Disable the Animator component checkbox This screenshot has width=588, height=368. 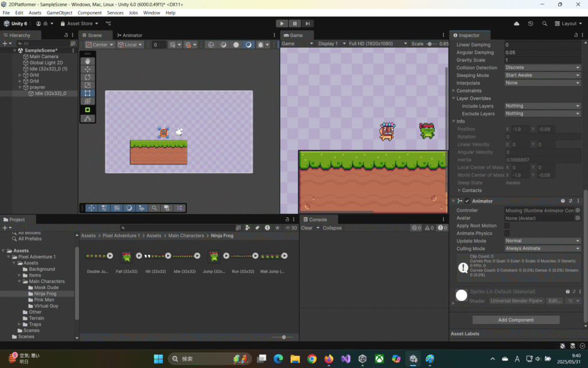467,201
